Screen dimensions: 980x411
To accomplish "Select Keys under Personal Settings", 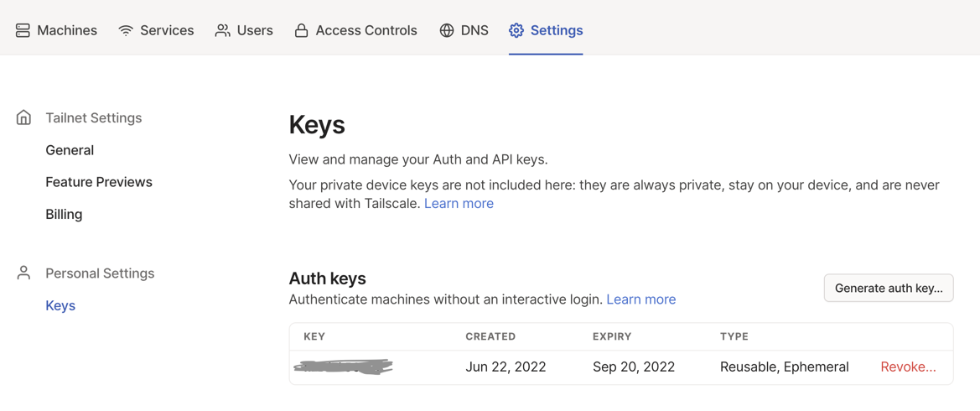I will pos(60,305).
